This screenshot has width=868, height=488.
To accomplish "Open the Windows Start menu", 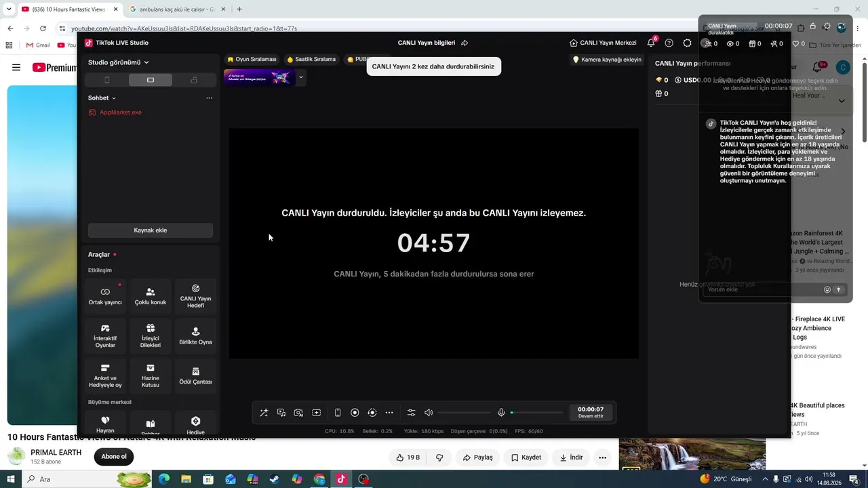I will click(x=11, y=479).
